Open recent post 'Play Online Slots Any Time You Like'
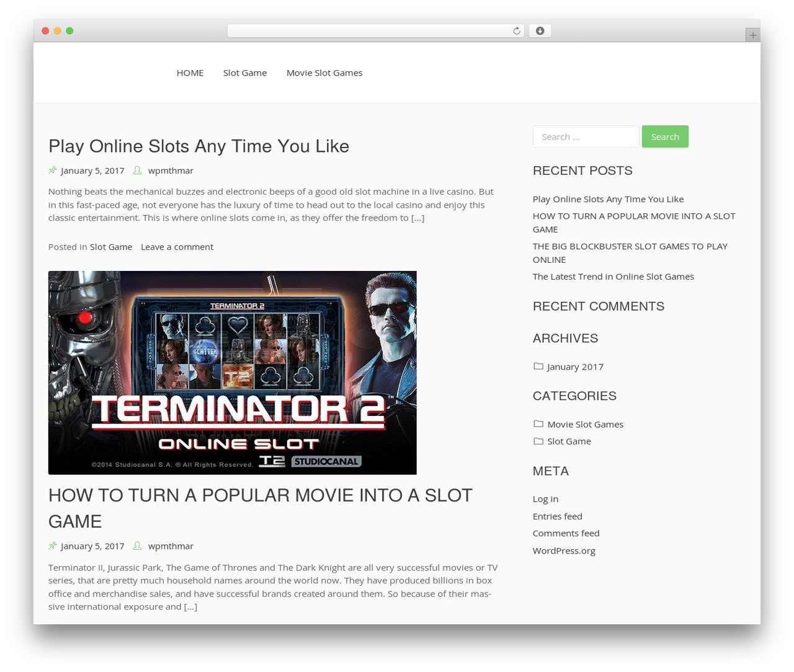Screen dimensions: 794x672 (608, 199)
